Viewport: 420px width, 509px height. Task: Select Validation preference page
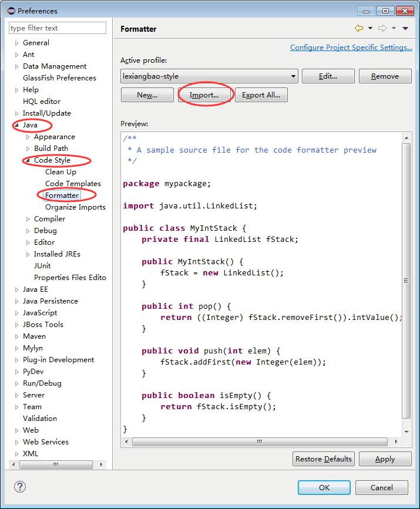click(x=40, y=419)
